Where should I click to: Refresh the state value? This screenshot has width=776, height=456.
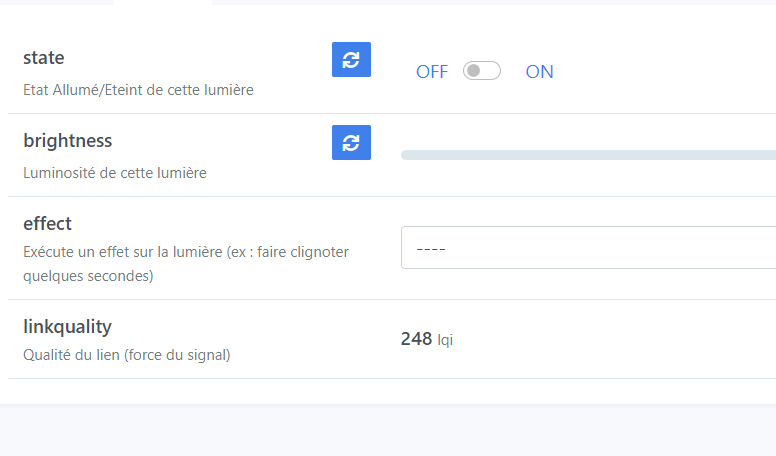point(351,59)
